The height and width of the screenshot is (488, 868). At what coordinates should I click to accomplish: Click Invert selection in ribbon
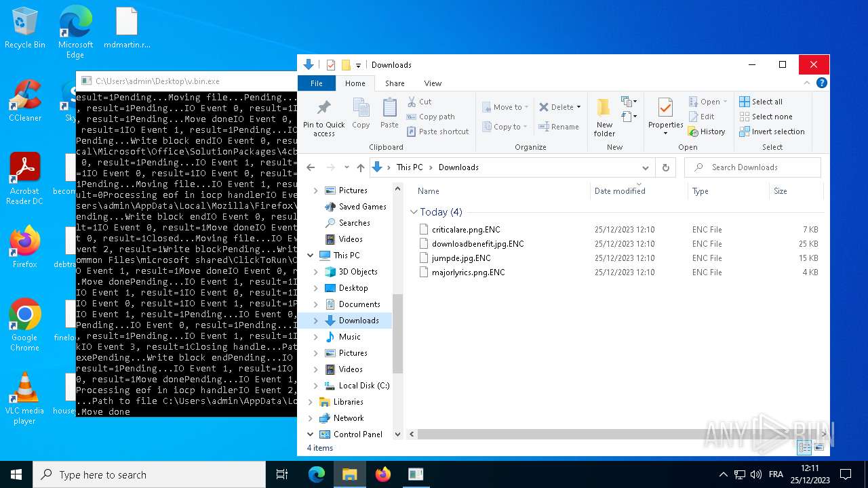(772, 131)
